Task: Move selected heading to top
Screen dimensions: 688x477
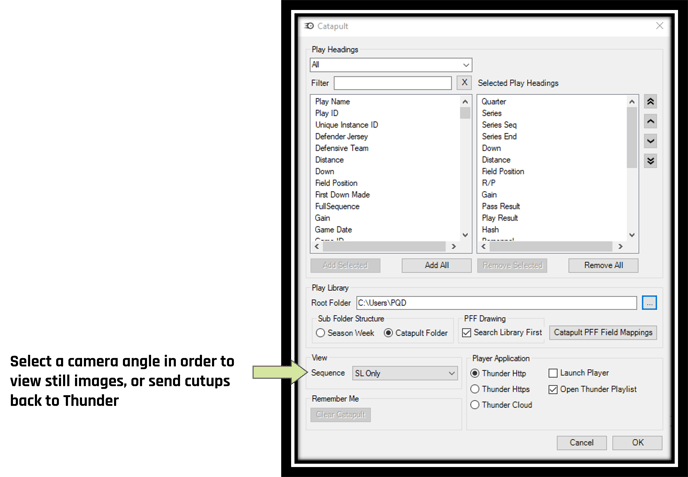Action: [650, 102]
